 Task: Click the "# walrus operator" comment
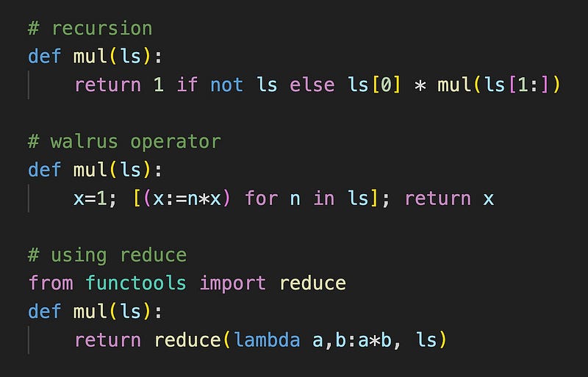(124, 142)
